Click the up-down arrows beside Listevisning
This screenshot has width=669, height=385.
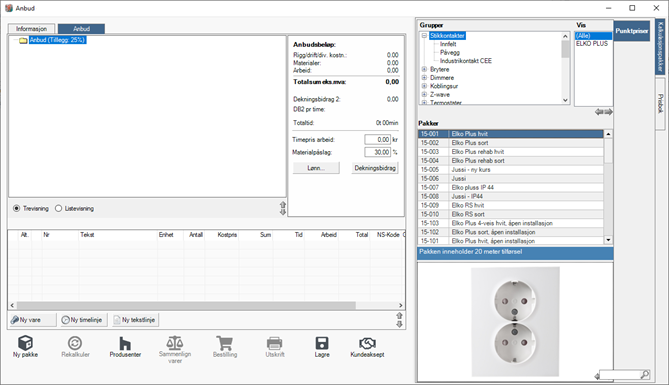click(x=282, y=208)
